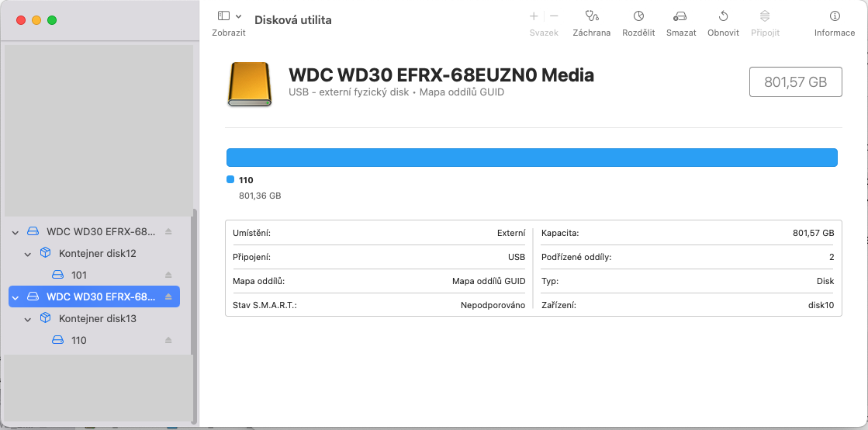This screenshot has height=430, width=868.
Task: Click the Stav S.M.A.R.T. label
Action: tap(265, 305)
